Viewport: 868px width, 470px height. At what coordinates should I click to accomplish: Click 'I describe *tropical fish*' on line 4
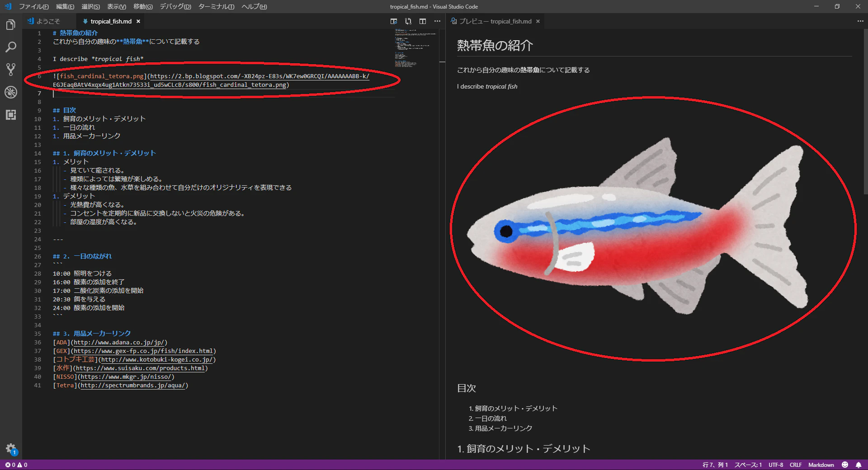(x=98, y=59)
